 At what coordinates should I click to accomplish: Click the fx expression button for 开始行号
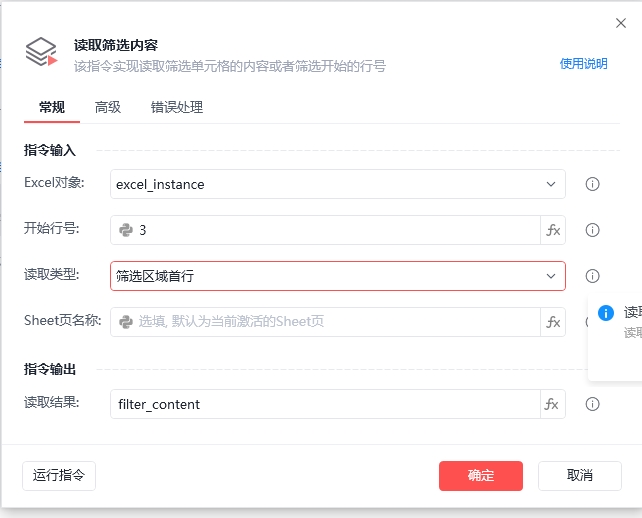point(553,230)
